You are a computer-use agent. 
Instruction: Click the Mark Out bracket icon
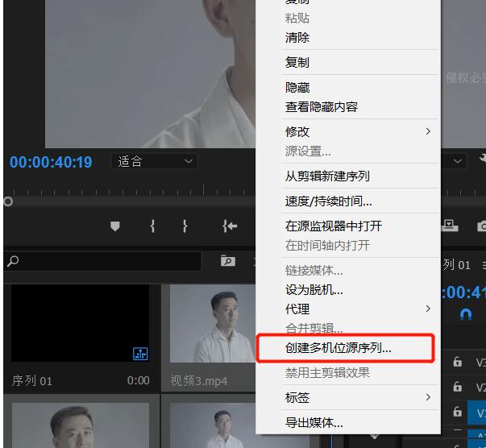185,226
